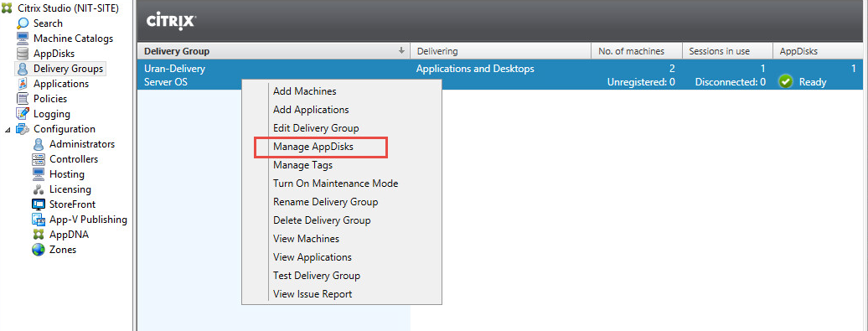This screenshot has width=868, height=331.
Task: Select the Configuration tree label
Action: 65,129
